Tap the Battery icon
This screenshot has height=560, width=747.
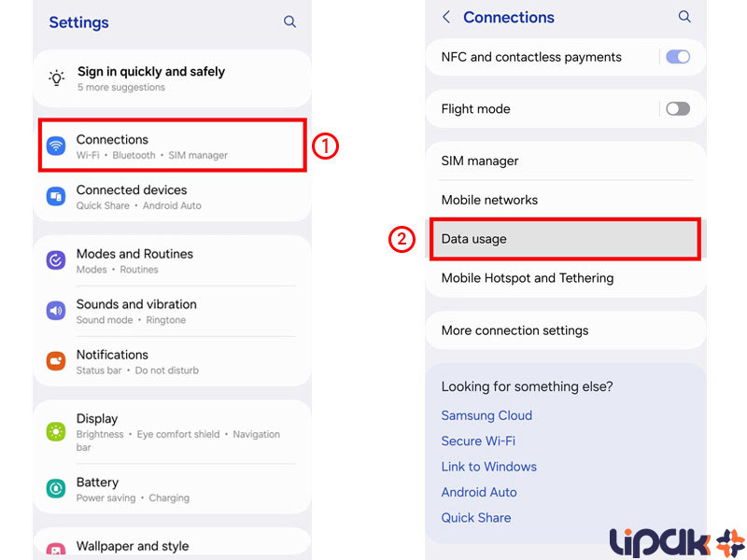56,488
